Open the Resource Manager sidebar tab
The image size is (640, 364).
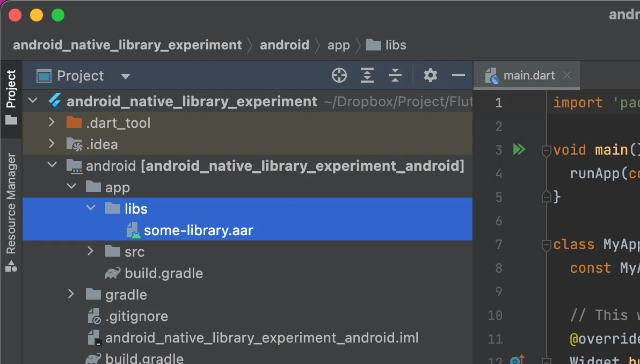point(11,212)
